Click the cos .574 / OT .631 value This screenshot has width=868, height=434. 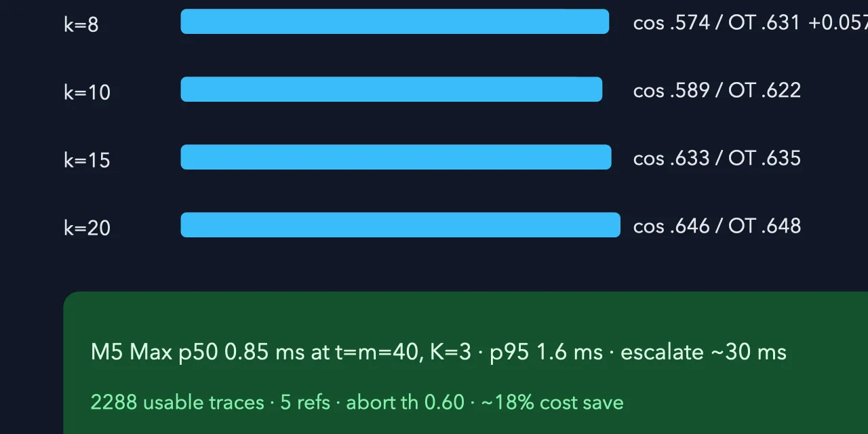pyautogui.click(x=717, y=22)
